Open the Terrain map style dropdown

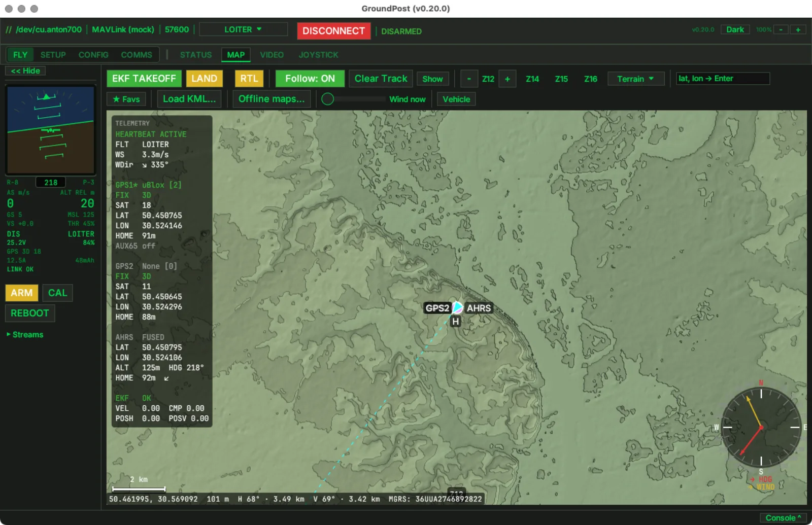pyautogui.click(x=635, y=79)
